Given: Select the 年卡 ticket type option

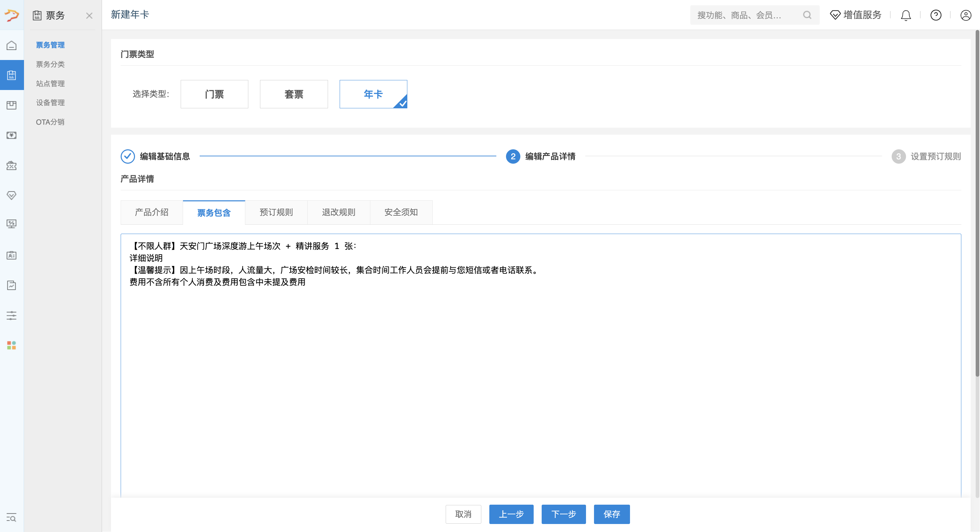Looking at the screenshot, I should click(373, 94).
